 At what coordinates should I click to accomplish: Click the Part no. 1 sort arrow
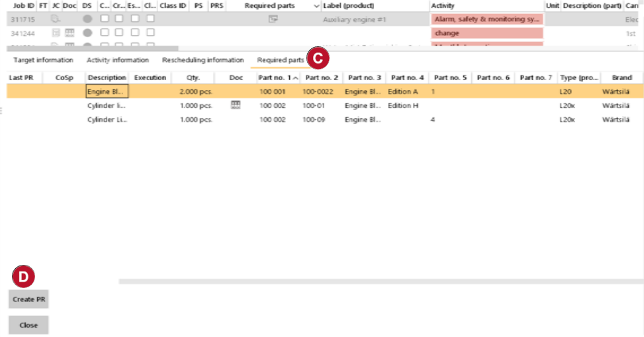point(295,77)
